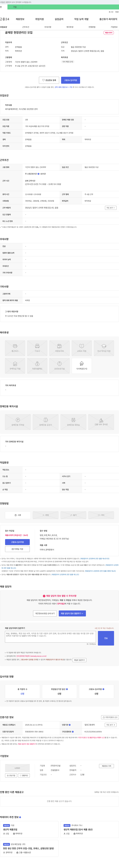Open 개인정보보호법 상세 보기
The width and height of the screenshot is (119, 868).
[45, 613]
